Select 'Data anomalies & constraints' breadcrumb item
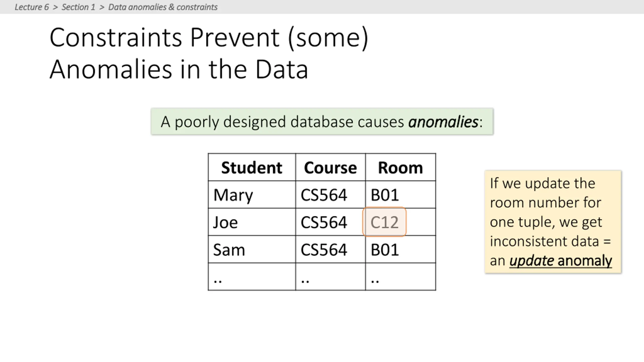This screenshot has width=644, height=362. (x=163, y=7)
